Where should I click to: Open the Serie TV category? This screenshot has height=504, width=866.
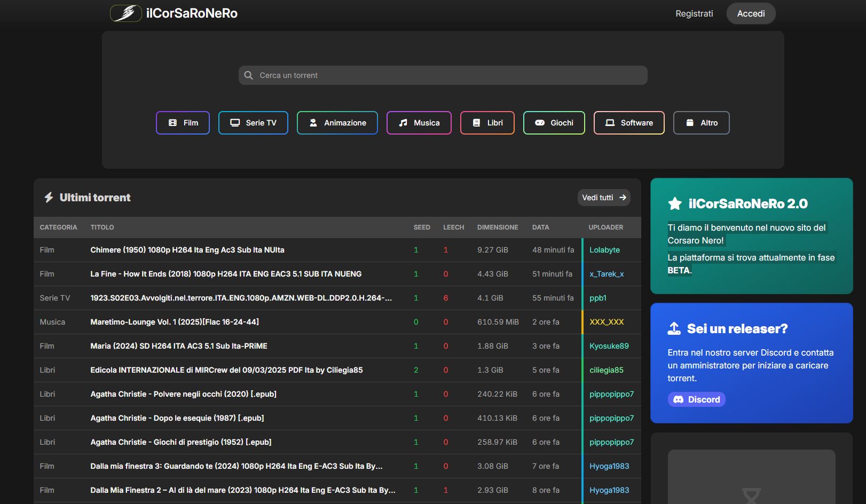(253, 123)
